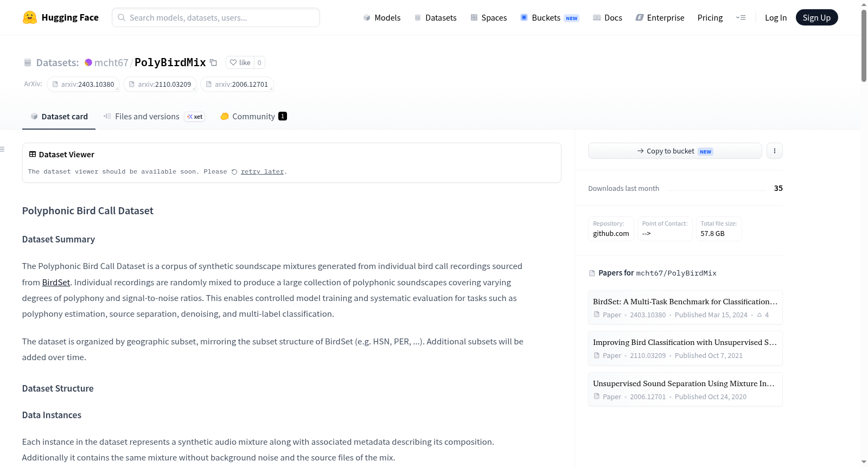Open the Docs page
The width and height of the screenshot is (868, 467).
point(608,17)
